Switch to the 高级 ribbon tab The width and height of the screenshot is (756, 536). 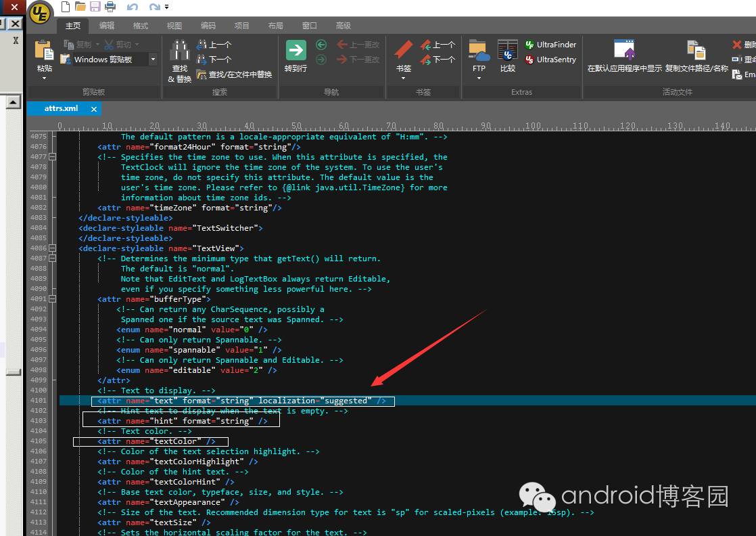(x=343, y=26)
